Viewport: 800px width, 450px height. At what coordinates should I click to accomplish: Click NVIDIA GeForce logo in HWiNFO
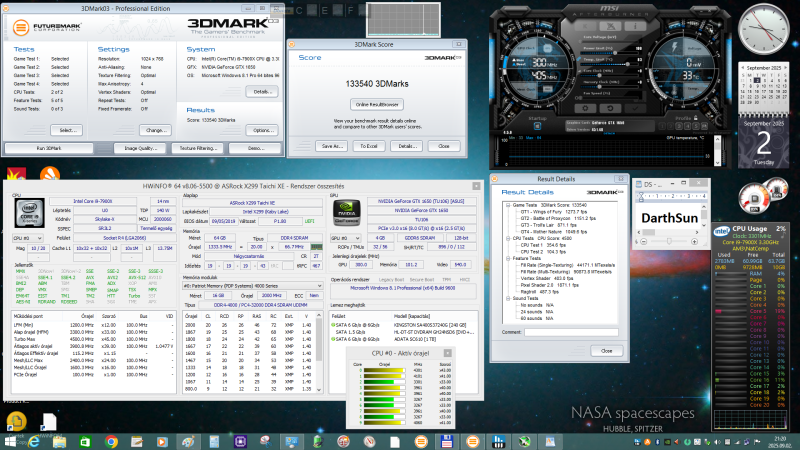click(347, 213)
